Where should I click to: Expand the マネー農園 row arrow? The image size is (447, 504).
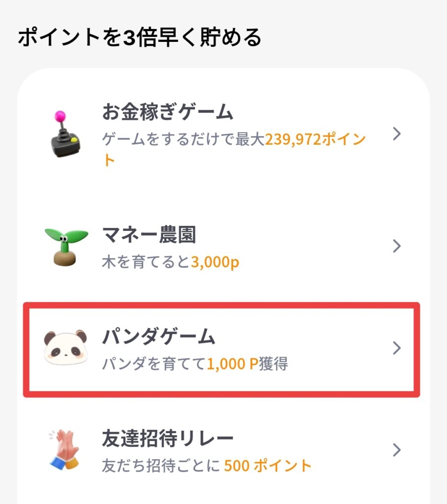point(397,246)
